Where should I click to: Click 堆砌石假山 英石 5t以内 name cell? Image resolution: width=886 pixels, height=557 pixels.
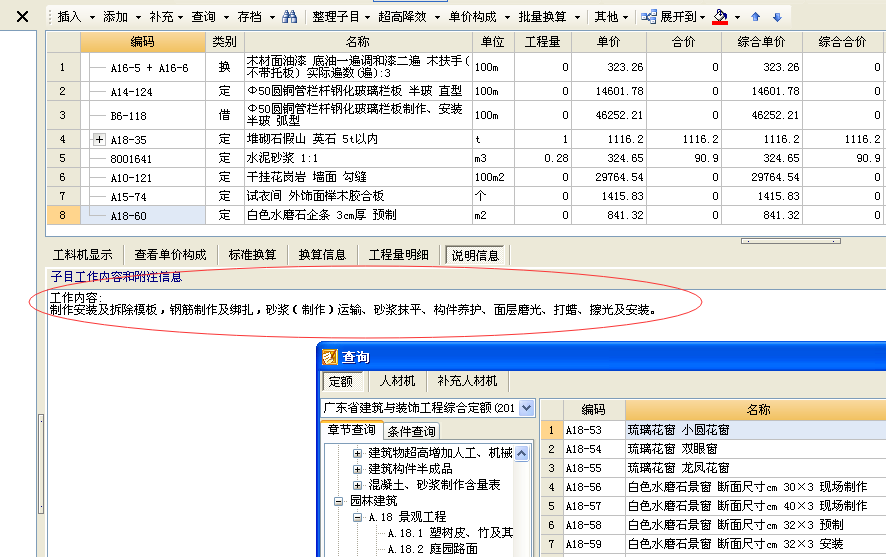pos(358,139)
